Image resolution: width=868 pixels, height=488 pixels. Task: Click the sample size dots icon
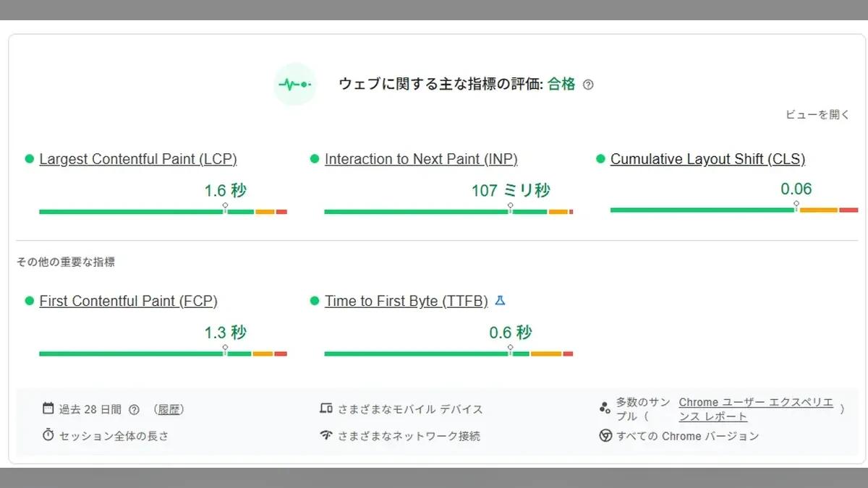[605, 408]
